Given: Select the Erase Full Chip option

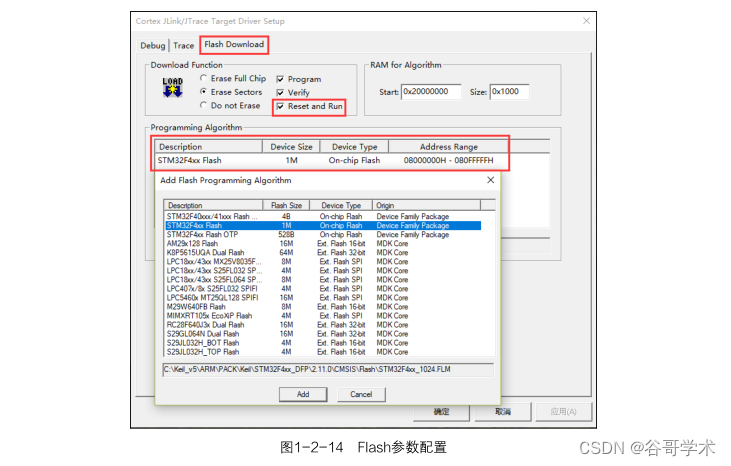Looking at the screenshot, I should point(233,78).
